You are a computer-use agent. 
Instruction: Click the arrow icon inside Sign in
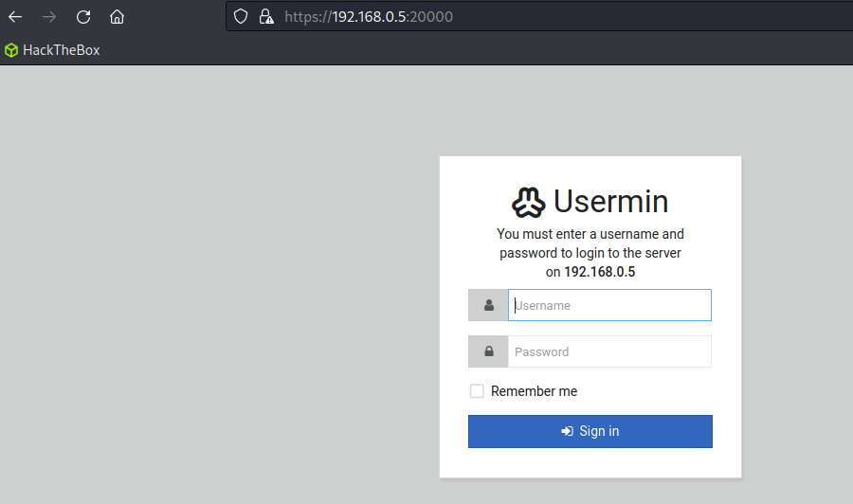point(567,431)
